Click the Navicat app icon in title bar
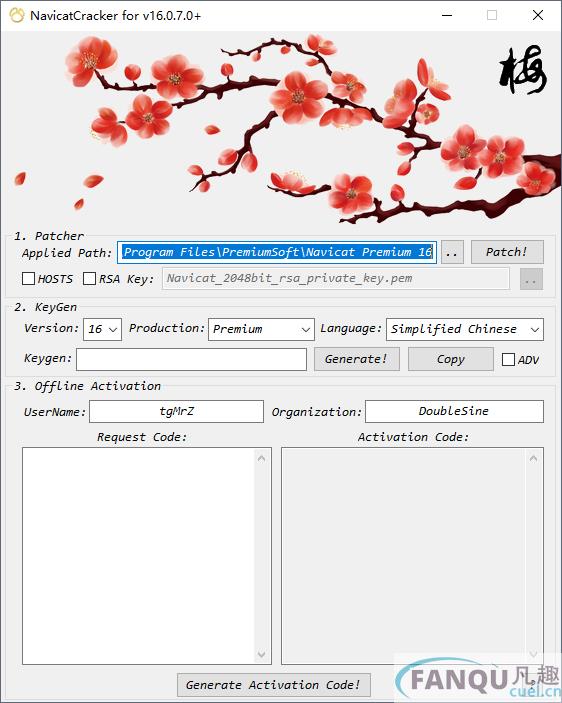 (x=17, y=16)
